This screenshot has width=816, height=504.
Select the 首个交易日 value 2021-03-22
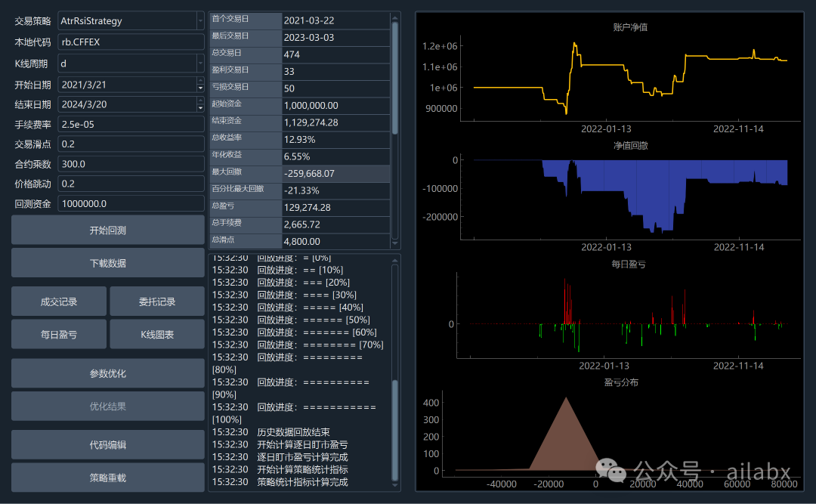point(336,20)
